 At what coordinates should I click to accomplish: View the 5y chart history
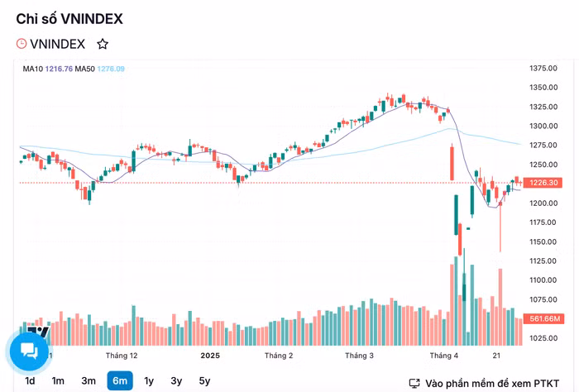point(204,381)
